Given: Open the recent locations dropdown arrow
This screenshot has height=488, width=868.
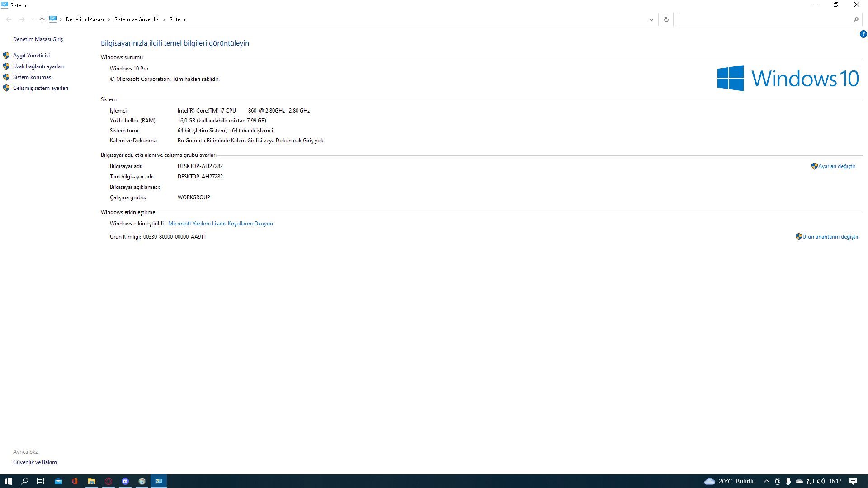Looking at the screenshot, I should (x=33, y=19).
